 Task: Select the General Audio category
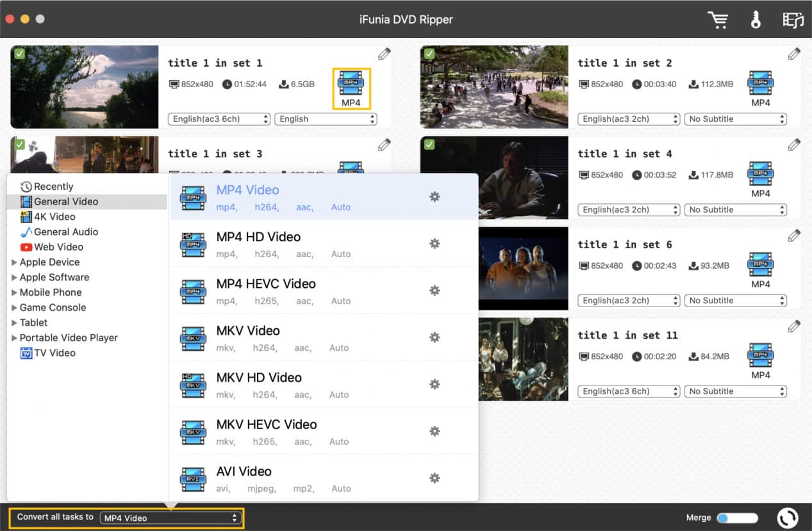[x=66, y=232]
